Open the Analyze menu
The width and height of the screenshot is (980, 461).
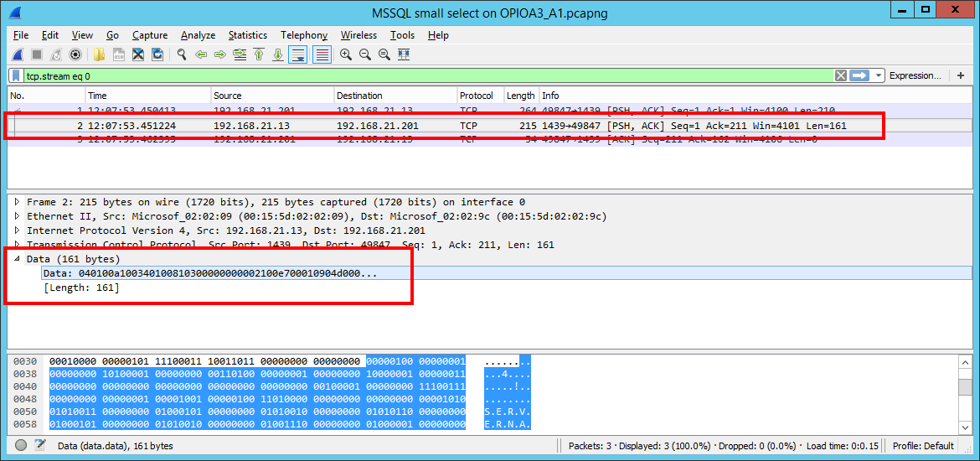(x=198, y=35)
